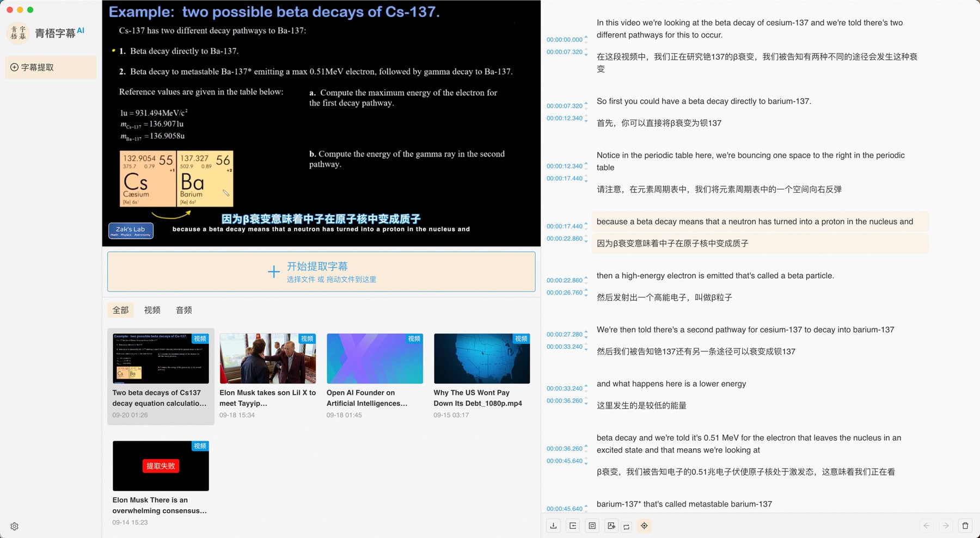Click the 开始提取字幕 upload button

pyautogui.click(x=321, y=271)
